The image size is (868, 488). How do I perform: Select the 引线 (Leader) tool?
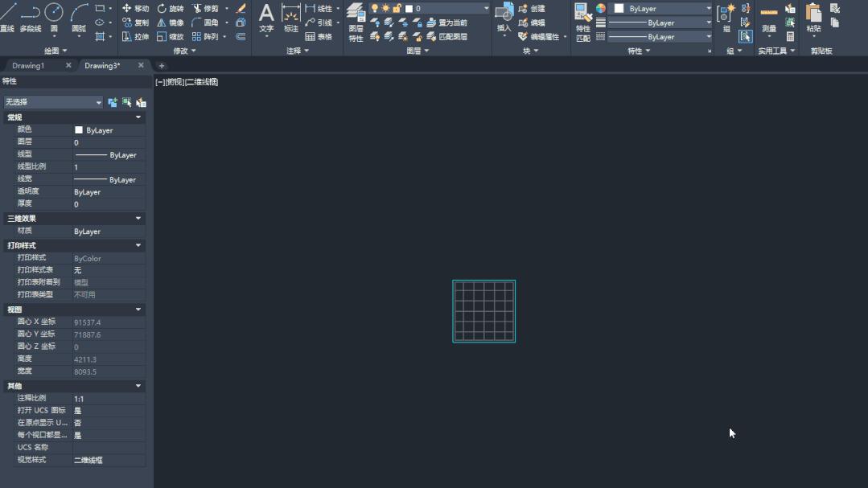coord(319,23)
